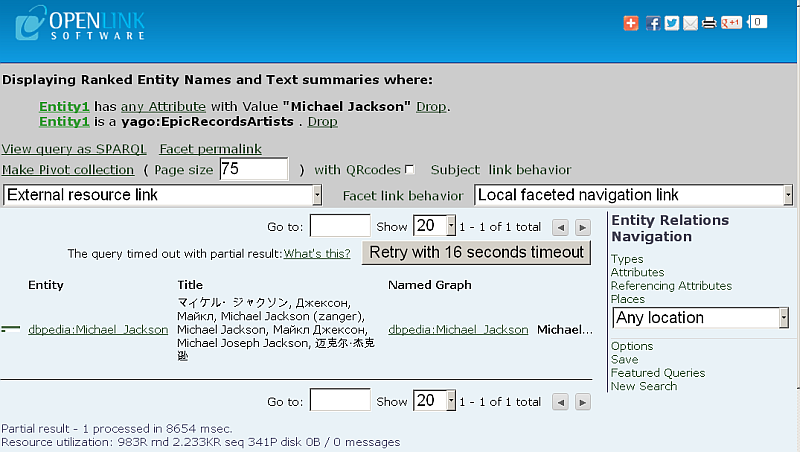
Task: Open Referencing Attributes in sidebar
Action: coord(671,286)
